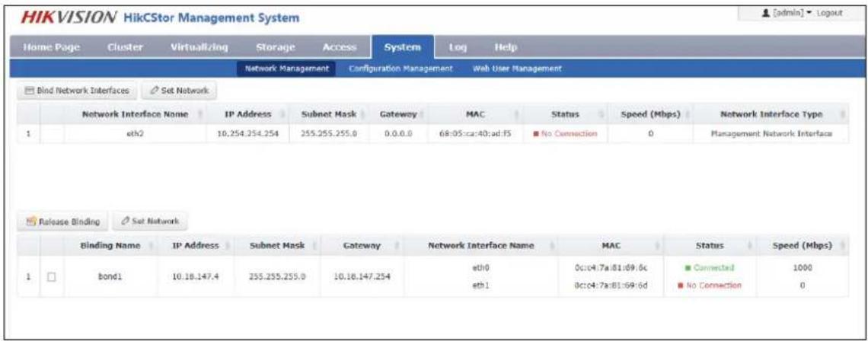This screenshot has width=868, height=341.
Task: Click Management Network Interface type cell
Action: pos(771,134)
